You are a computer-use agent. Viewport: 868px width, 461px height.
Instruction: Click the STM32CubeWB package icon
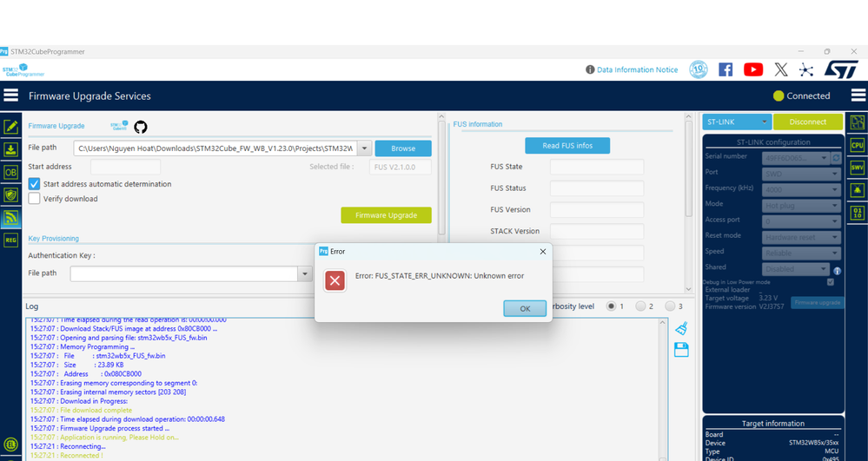(119, 126)
